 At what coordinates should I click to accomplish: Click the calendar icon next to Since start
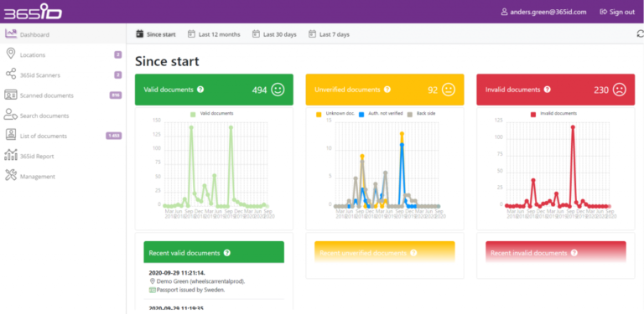click(140, 34)
